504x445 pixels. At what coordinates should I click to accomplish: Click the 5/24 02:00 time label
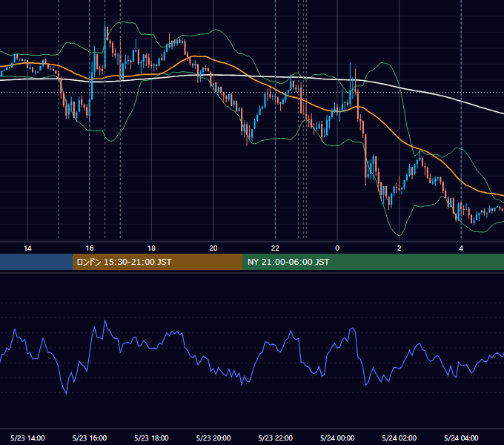(399, 438)
